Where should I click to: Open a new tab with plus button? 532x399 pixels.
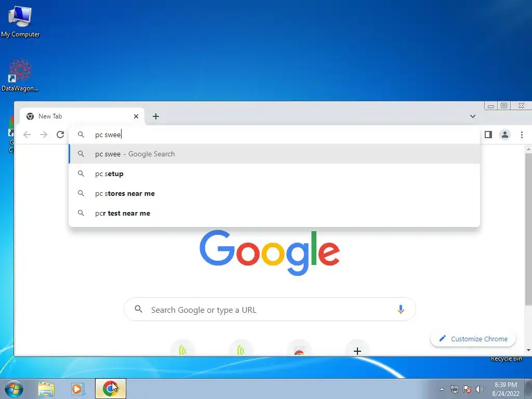(x=156, y=116)
